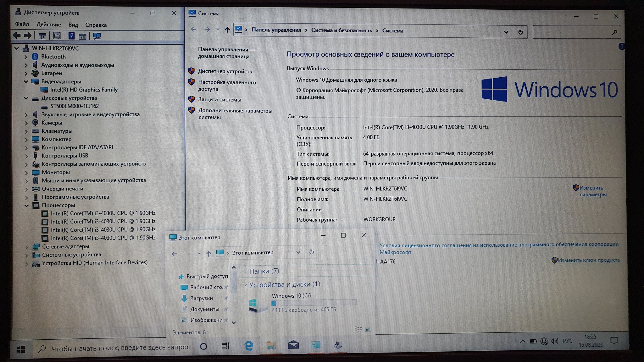Open Microsoft Edge from the taskbar
The height and width of the screenshot is (362, 644).
pyautogui.click(x=249, y=346)
